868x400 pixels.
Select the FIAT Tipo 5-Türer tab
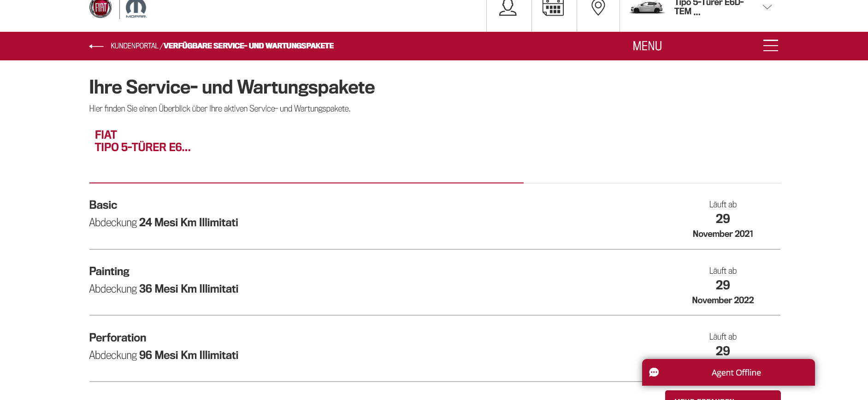142,141
